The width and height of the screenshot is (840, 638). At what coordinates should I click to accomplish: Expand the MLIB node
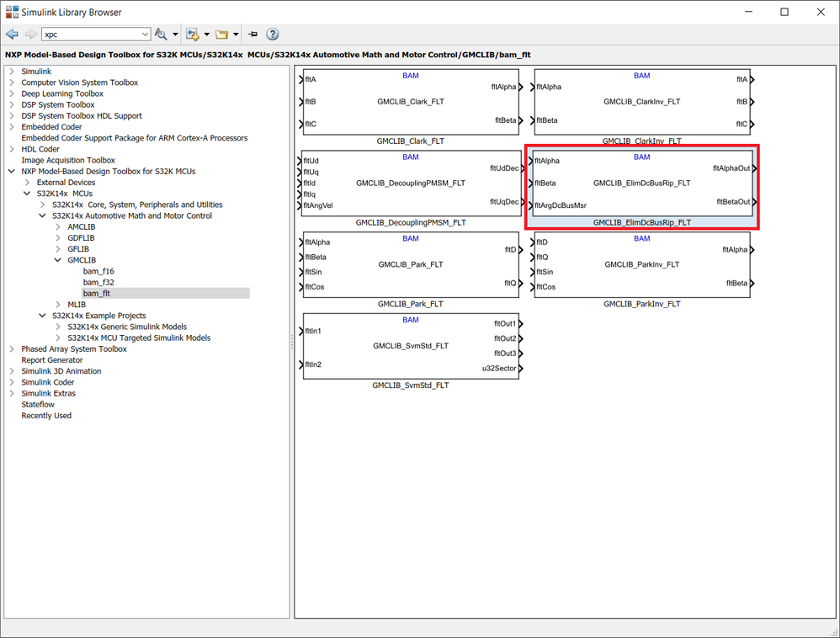click(58, 304)
